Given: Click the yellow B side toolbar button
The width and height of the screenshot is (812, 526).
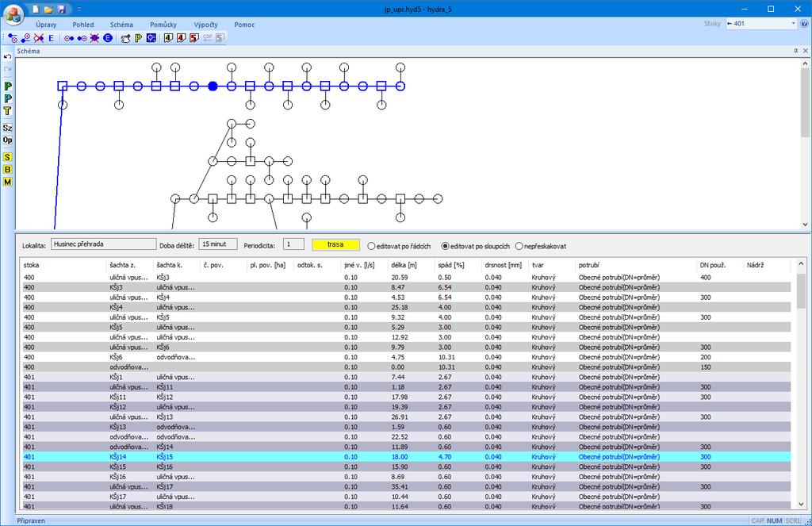Looking at the screenshot, I should pyautogui.click(x=7, y=170).
